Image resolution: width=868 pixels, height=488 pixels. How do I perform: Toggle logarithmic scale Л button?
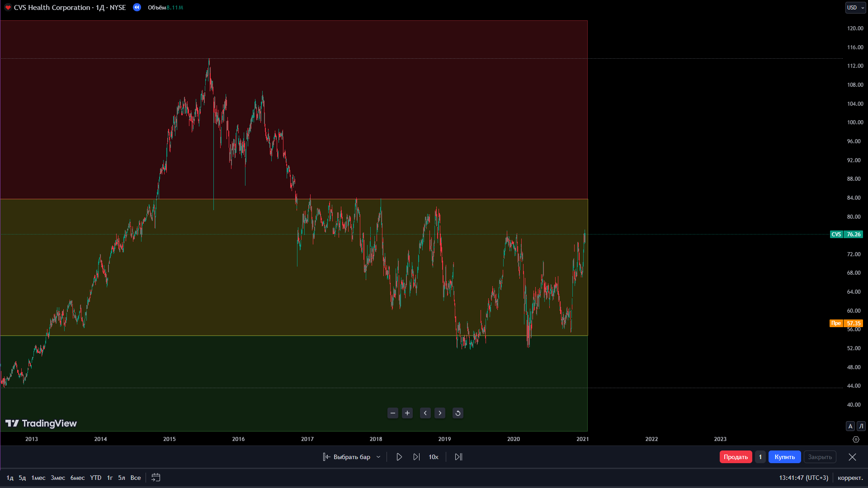861,426
